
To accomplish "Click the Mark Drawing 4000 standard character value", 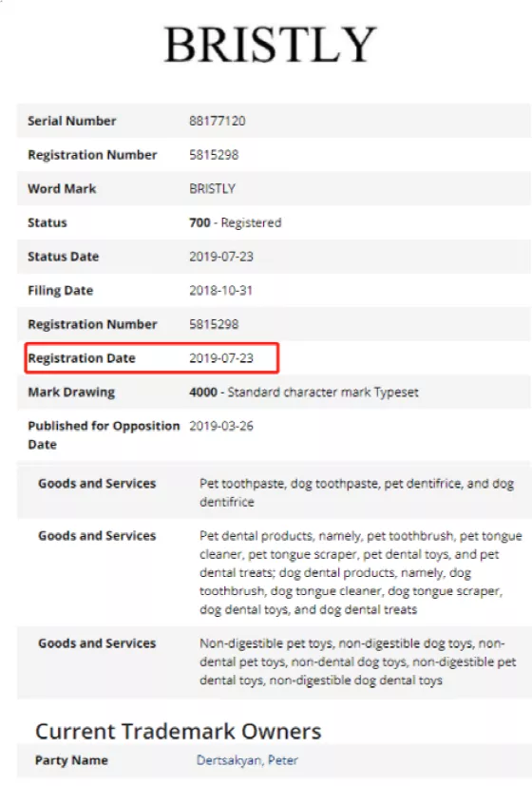I will click(x=304, y=392).
